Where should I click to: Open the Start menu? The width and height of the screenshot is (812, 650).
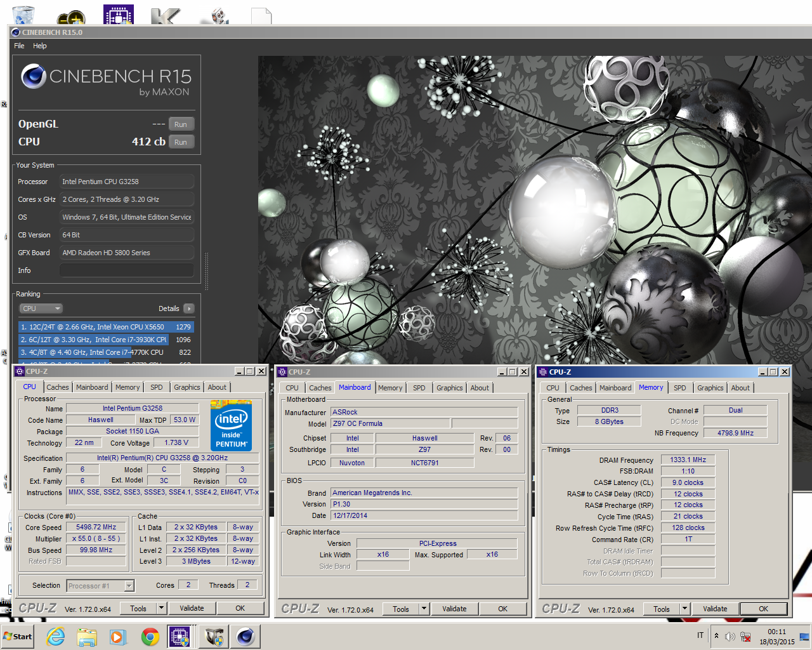pos(18,637)
